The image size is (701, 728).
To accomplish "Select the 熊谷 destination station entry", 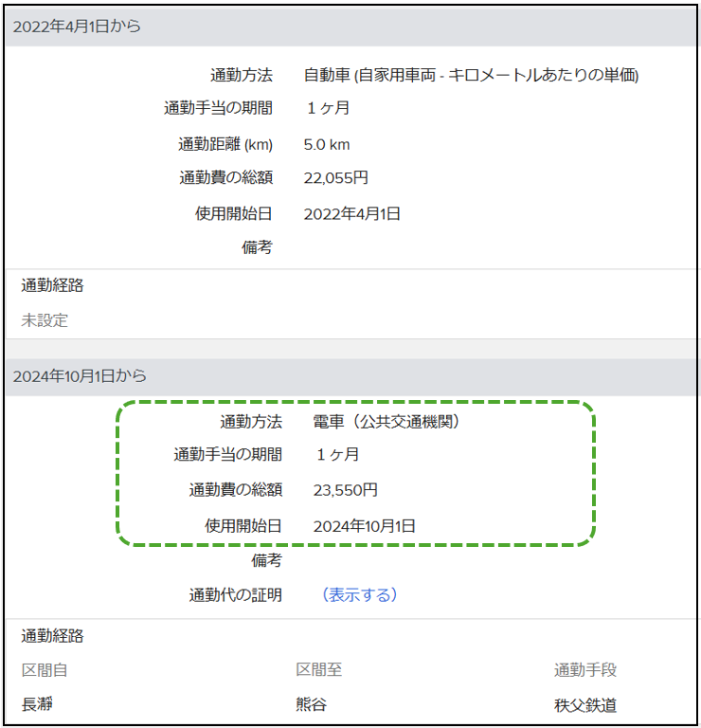I will click(312, 705).
